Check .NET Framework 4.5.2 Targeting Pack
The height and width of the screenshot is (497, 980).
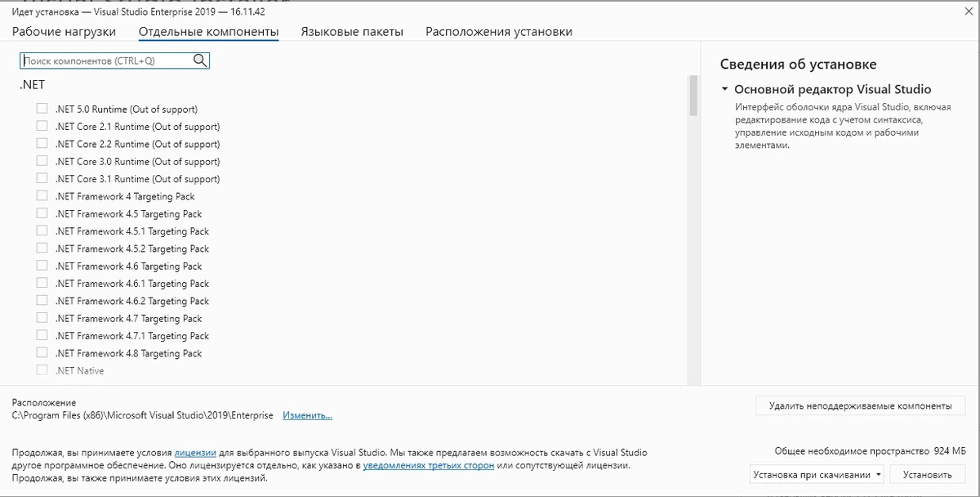[x=42, y=248]
